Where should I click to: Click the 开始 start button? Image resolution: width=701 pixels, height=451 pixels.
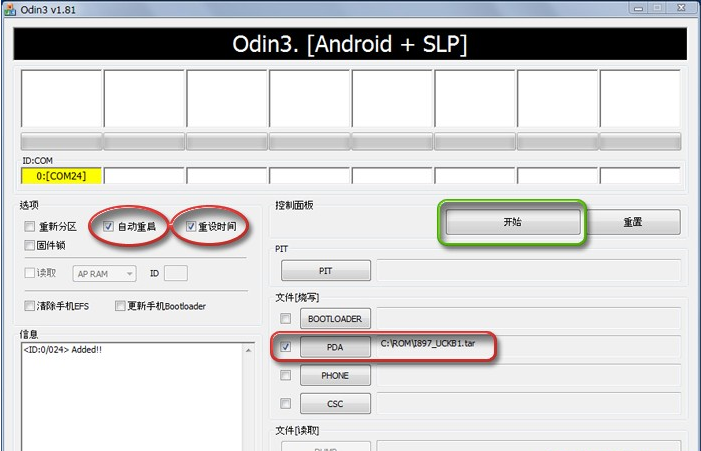[513, 222]
